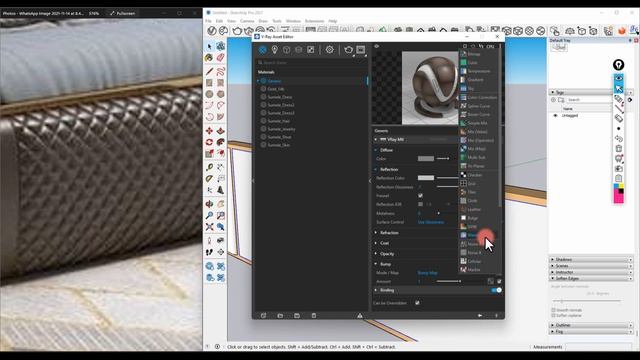Select the Zoom magnifier tool
The width and height of the screenshot is (640, 360).
[209, 215]
